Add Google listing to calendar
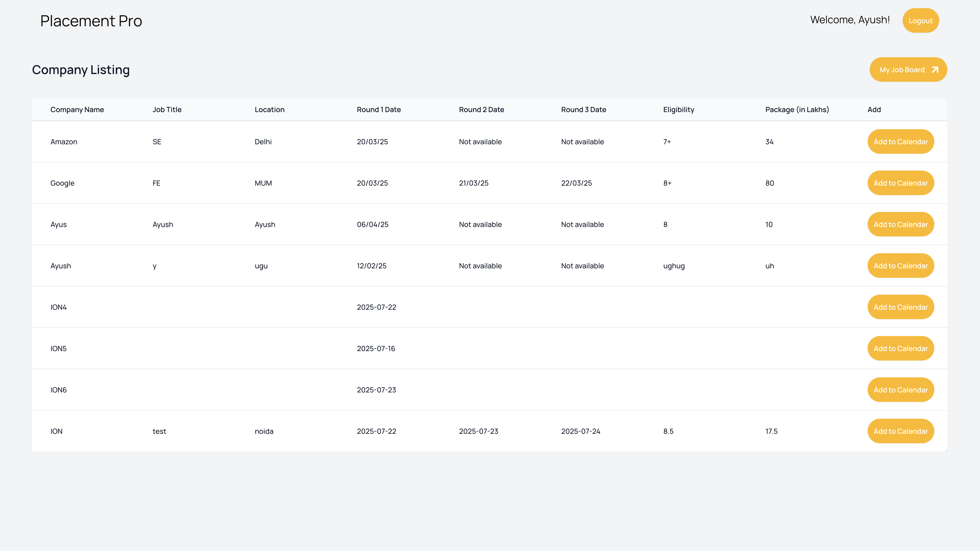This screenshot has width=980, height=551. (900, 183)
